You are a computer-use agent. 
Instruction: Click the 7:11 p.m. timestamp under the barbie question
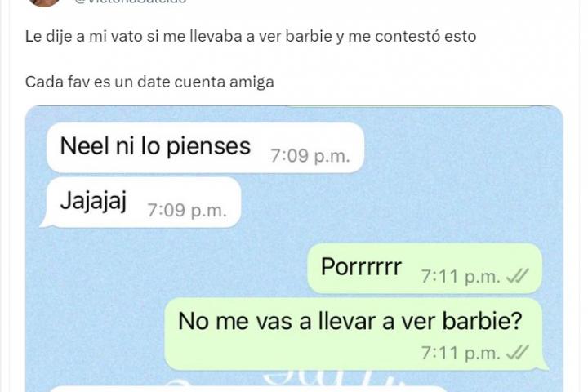coord(461,353)
